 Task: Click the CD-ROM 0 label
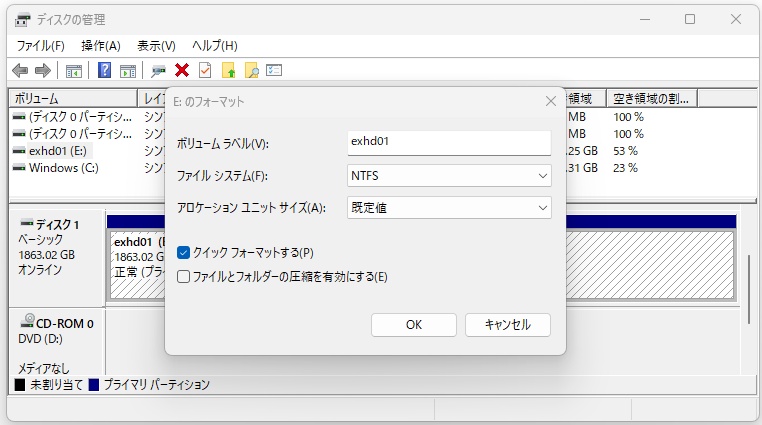(65, 324)
